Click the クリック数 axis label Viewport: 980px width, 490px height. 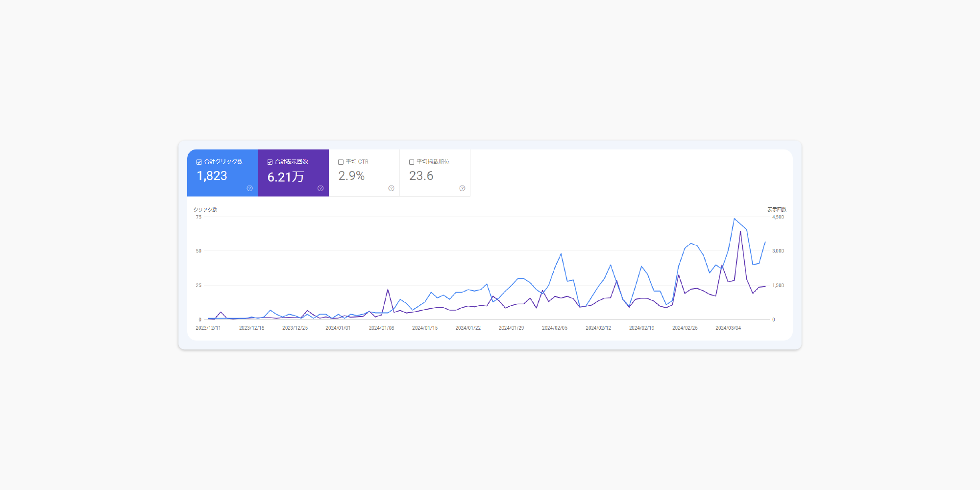point(205,209)
